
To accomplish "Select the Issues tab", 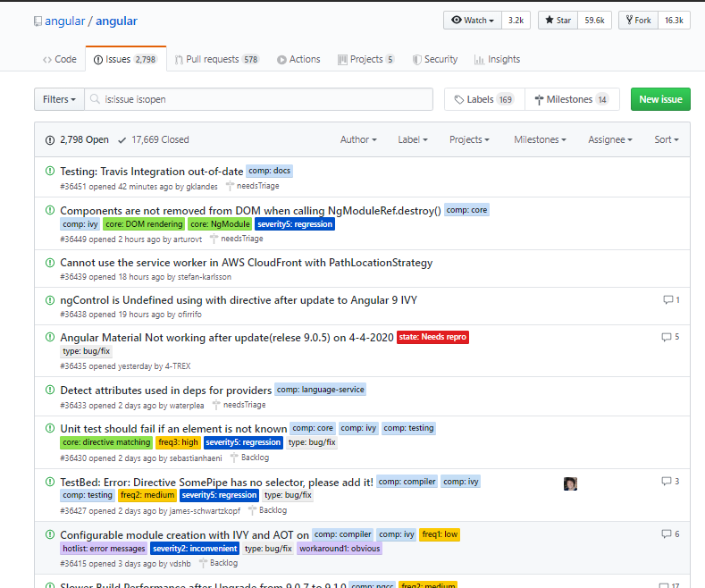I will click(x=125, y=59).
